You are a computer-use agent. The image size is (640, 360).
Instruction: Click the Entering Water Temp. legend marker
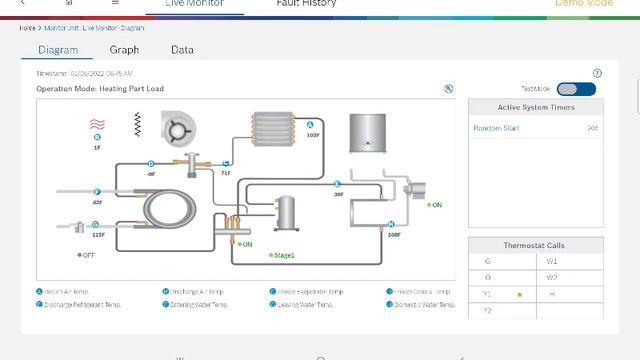click(165, 304)
